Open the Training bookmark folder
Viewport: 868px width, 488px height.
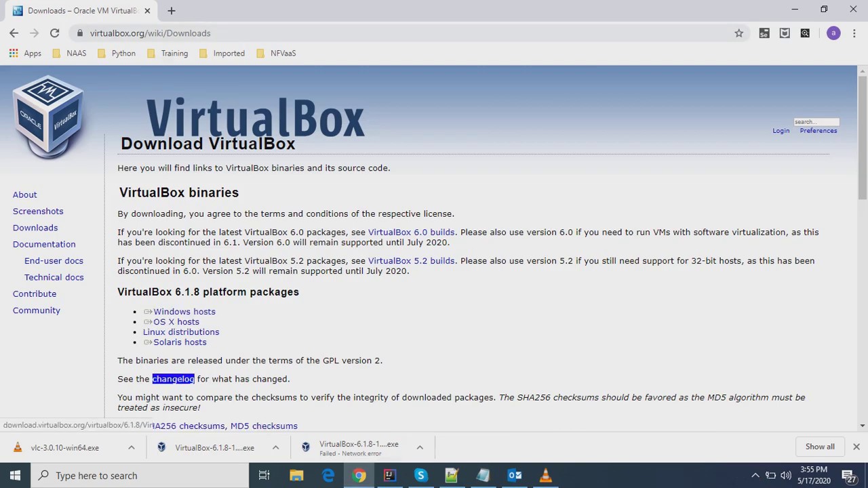pyautogui.click(x=167, y=53)
